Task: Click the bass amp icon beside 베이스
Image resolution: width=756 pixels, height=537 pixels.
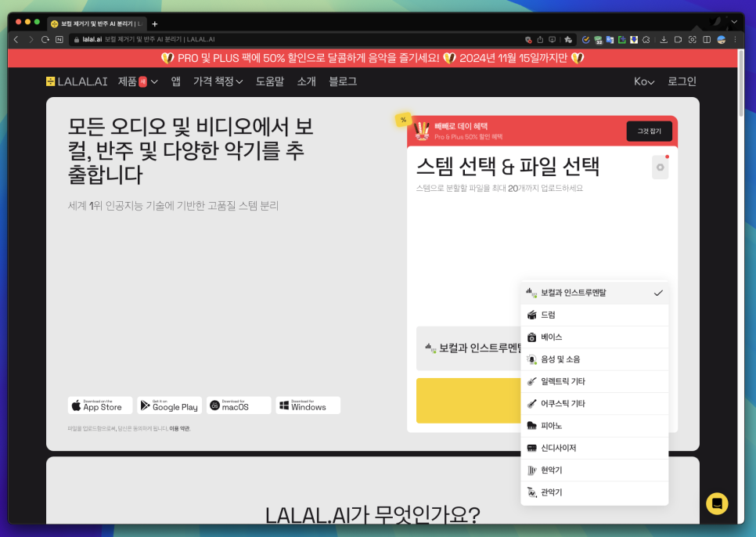Action: point(532,337)
